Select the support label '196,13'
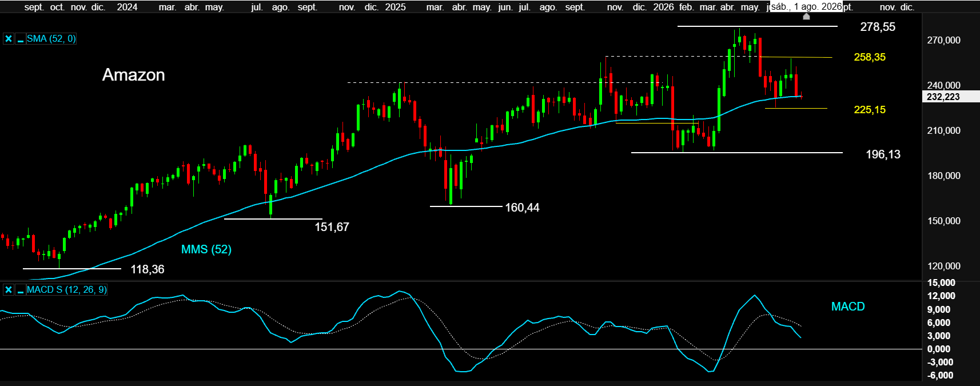 tap(883, 154)
